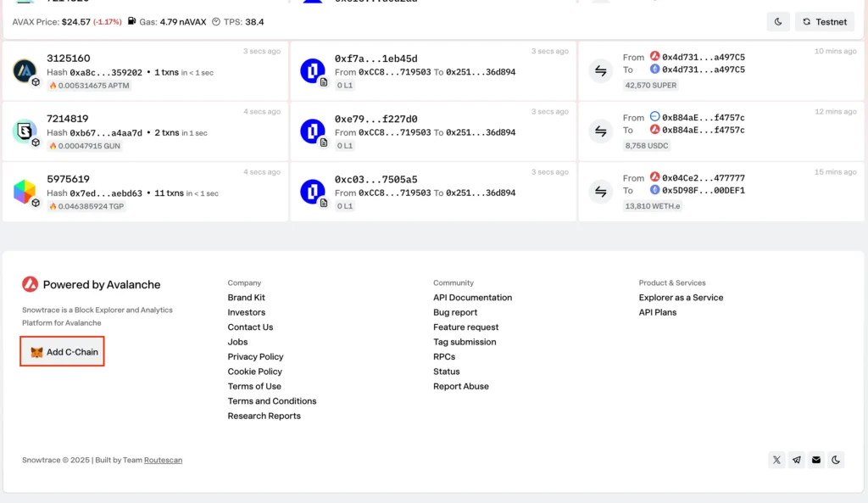Click the email envelope icon in footer
The image size is (868, 503).
tap(816, 460)
